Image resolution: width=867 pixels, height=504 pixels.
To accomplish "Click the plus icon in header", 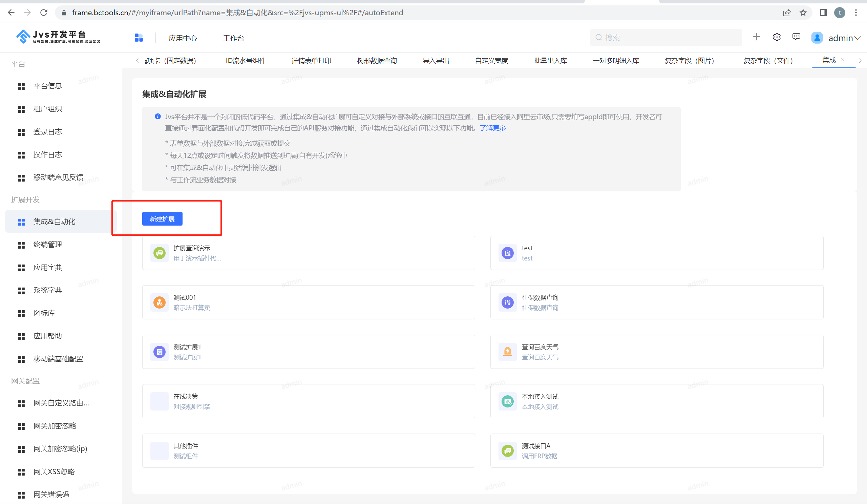I will [756, 37].
